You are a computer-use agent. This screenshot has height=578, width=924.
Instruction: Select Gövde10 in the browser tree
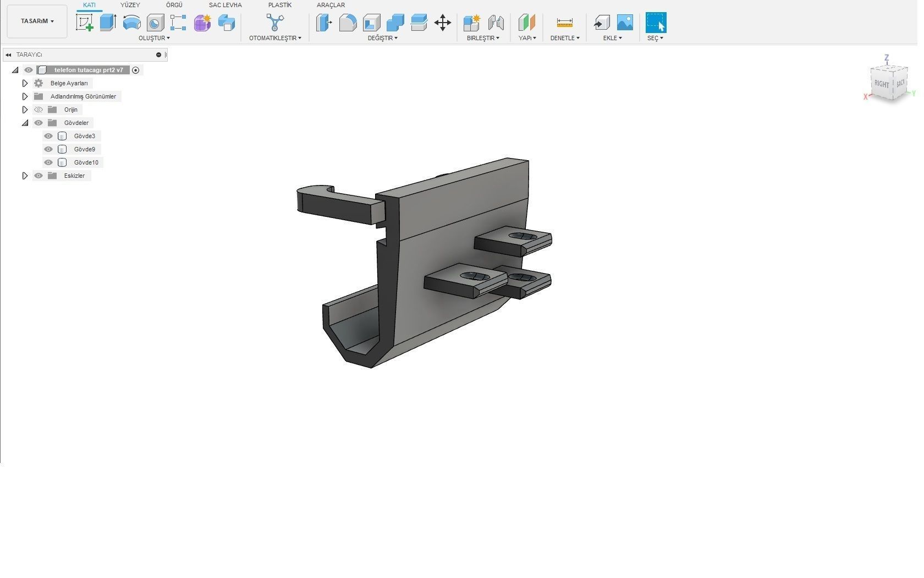[x=86, y=162]
